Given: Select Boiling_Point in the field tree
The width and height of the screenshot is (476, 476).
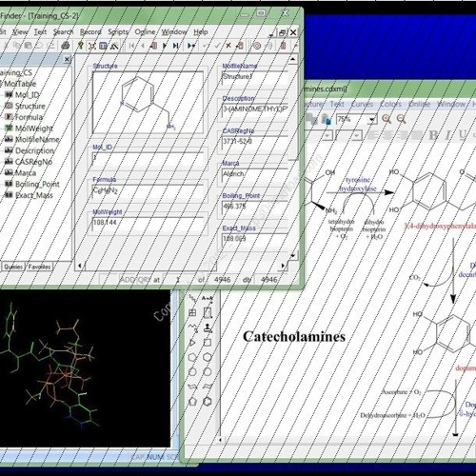Looking at the screenshot, I should point(37,184).
